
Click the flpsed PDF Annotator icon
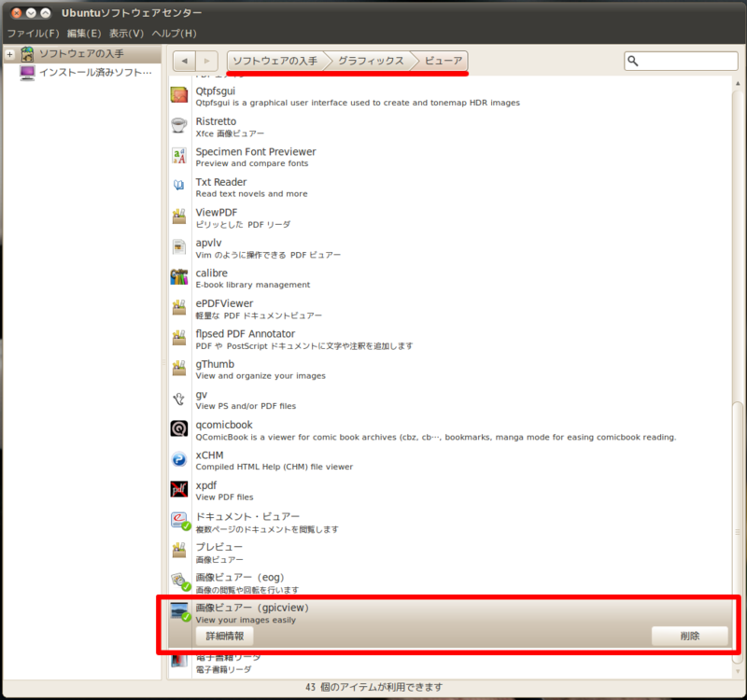click(179, 338)
